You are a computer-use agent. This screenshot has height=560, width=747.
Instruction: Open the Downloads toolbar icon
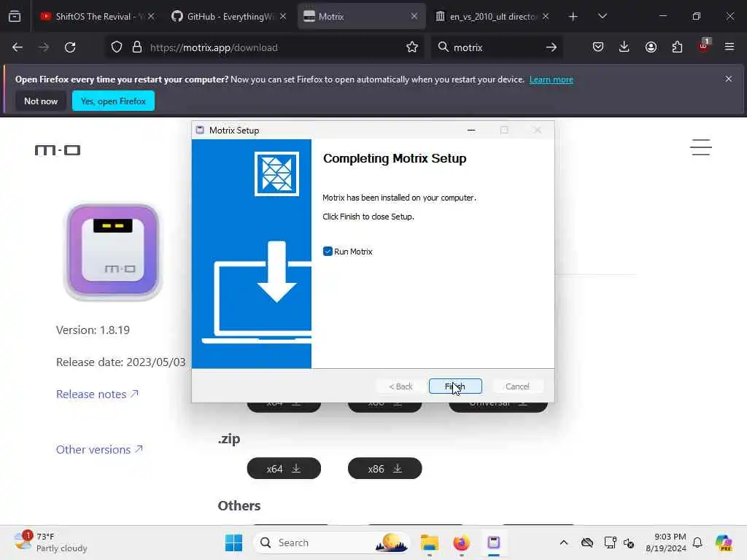(x=624, y=47)
